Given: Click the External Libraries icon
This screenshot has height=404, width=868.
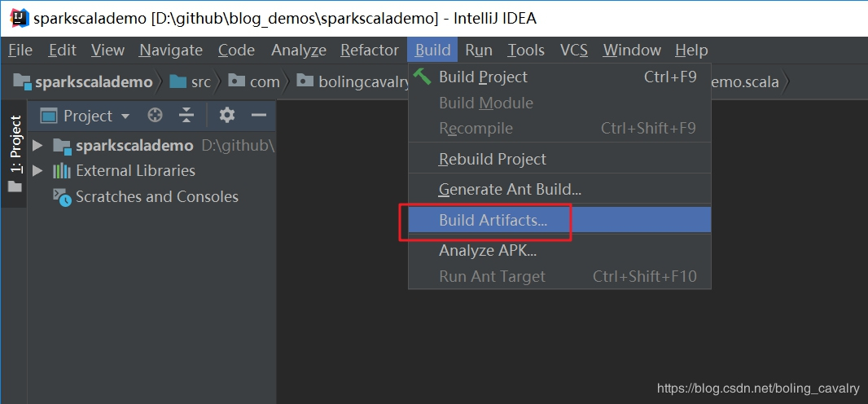Looking at the screenshot, I should (x=62, y=171).
